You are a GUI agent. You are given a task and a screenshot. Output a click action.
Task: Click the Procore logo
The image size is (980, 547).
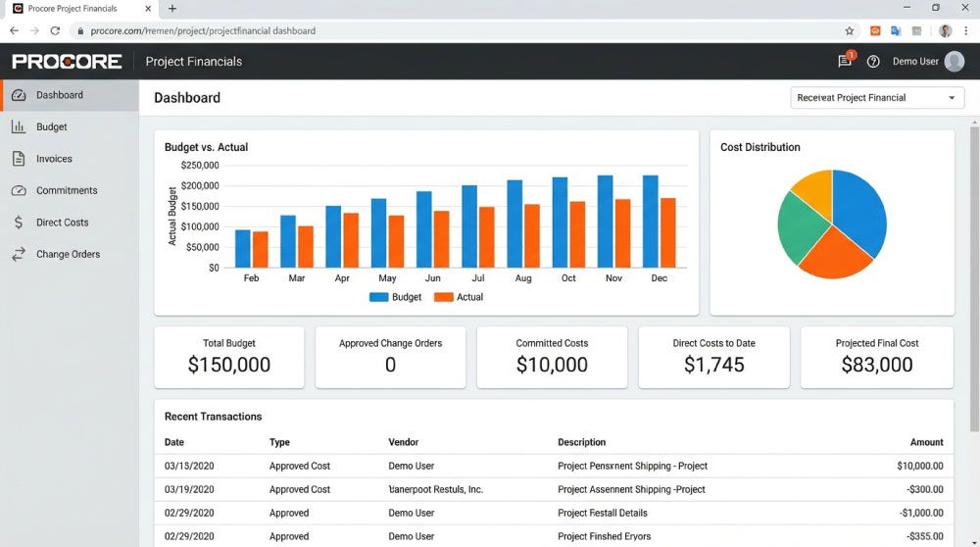point(67,61)
